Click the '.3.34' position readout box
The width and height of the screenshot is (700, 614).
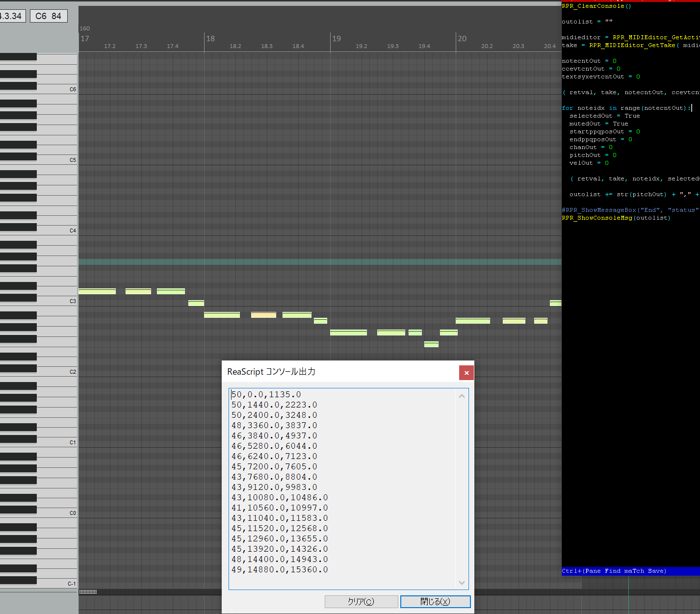(x=12, y=16)
